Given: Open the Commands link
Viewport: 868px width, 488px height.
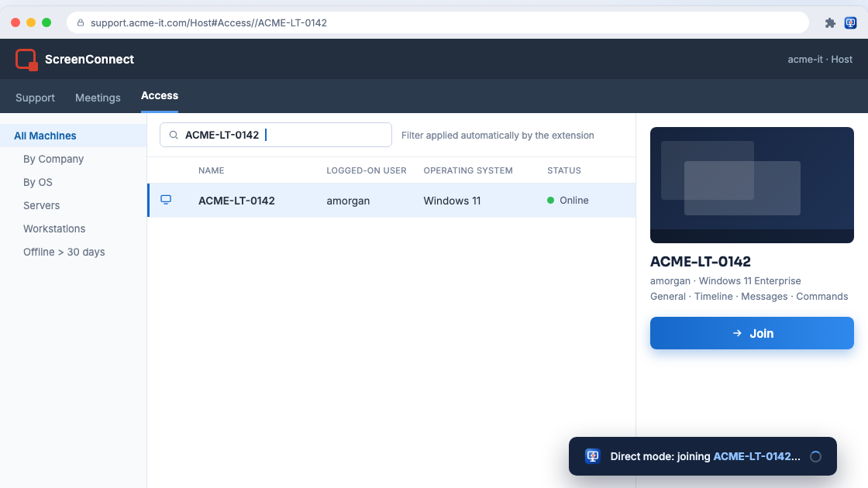Looking at the screenshot, I should 821,297.
